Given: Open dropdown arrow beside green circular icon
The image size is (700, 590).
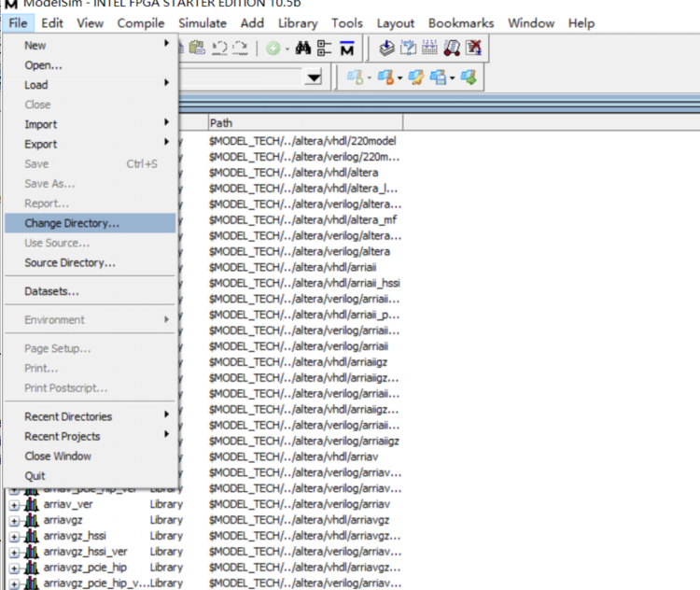Looking at the screenshot, I should tap(287, 49).
